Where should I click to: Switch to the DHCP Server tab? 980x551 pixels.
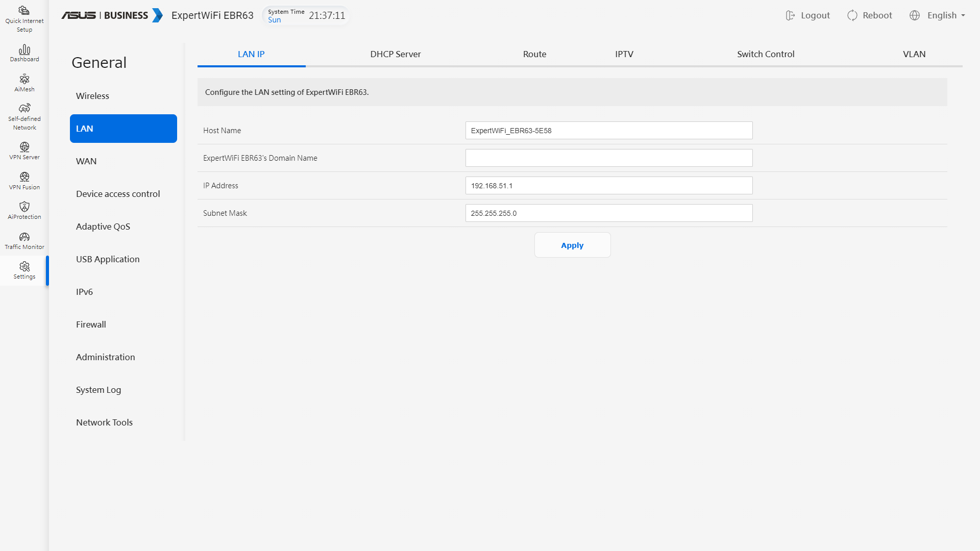point(395,54)
